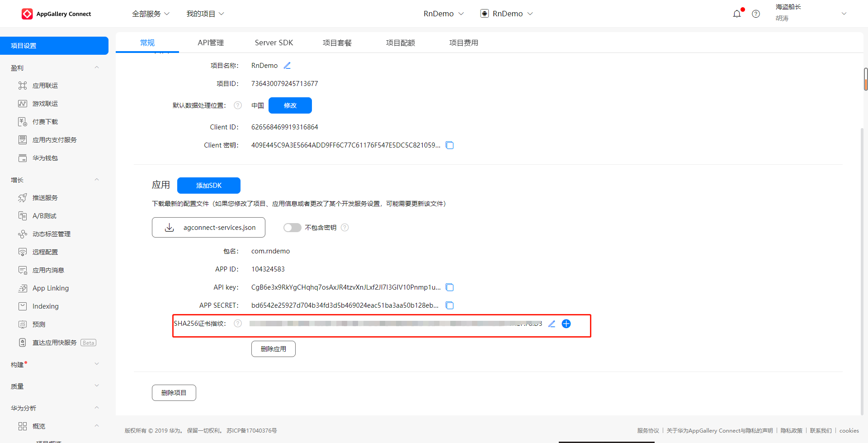Open the help question mark icon in header
Image resolution: width=868 pixels, height=443 pixels.
[756, 14]
